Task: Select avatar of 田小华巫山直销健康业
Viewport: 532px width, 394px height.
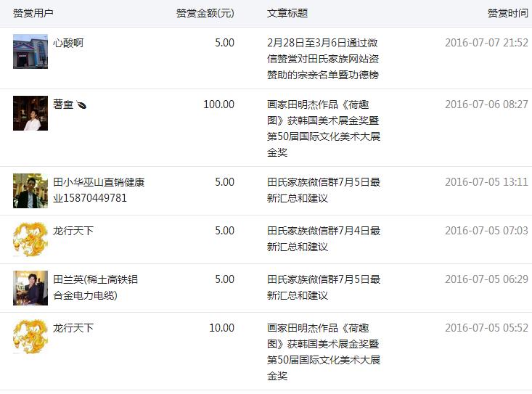Action: (x=30, y=191)
